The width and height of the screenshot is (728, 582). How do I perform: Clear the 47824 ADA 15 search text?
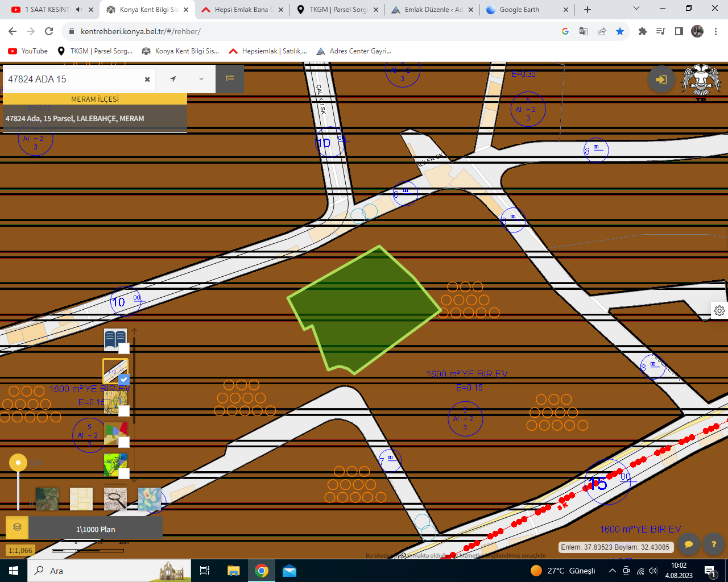point(147,80)
